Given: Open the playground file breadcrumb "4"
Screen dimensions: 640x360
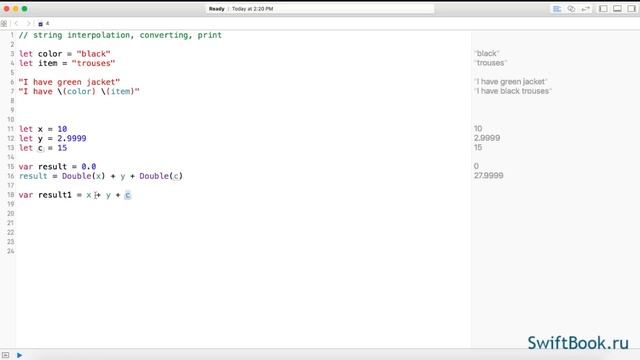Looking at the screenshot, I should pyautogui.click(x=44, y=24).
